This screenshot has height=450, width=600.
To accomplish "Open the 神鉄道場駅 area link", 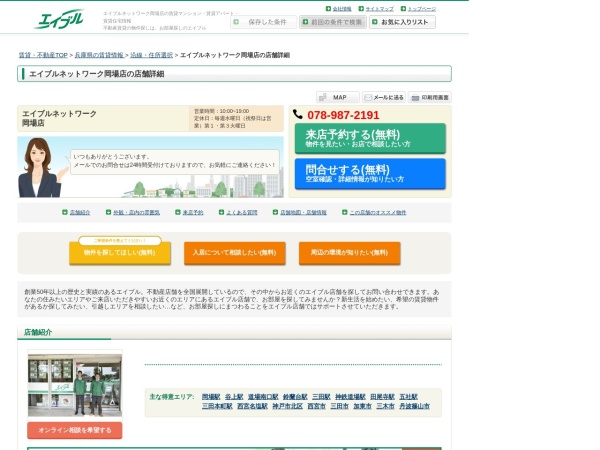I will click(351, 397).
